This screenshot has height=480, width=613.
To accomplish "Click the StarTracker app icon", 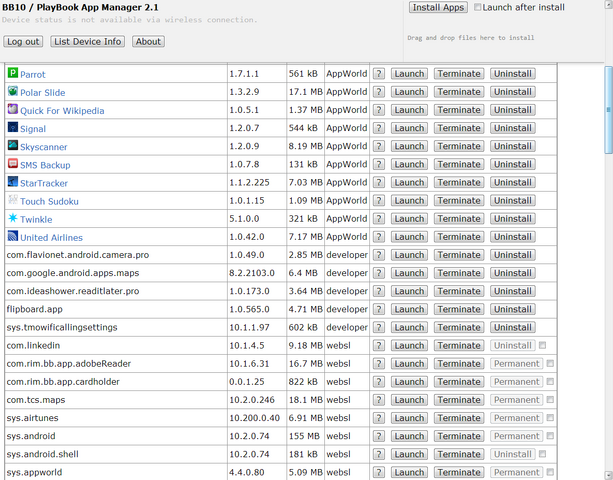I will 13,181.
